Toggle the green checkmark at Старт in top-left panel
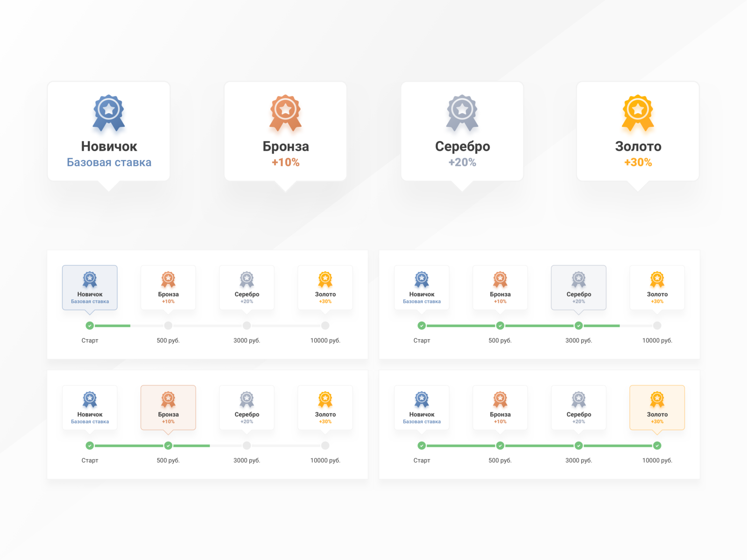 (90, 326)
